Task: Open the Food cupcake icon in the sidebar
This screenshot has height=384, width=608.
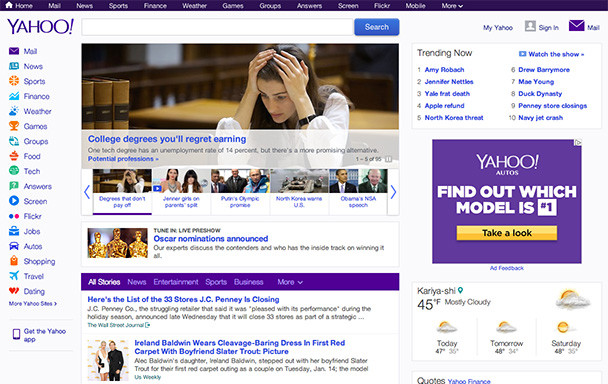Action: click(x=14, y=156)
